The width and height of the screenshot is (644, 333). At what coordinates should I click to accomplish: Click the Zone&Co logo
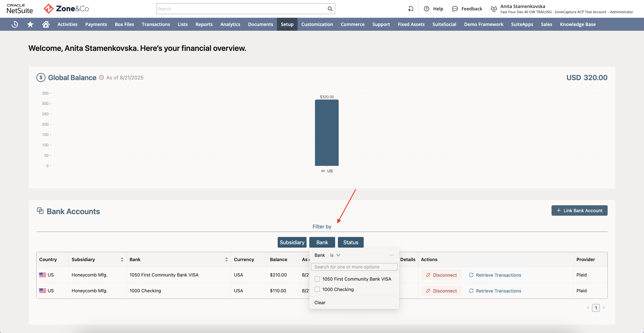pos(66,9)
